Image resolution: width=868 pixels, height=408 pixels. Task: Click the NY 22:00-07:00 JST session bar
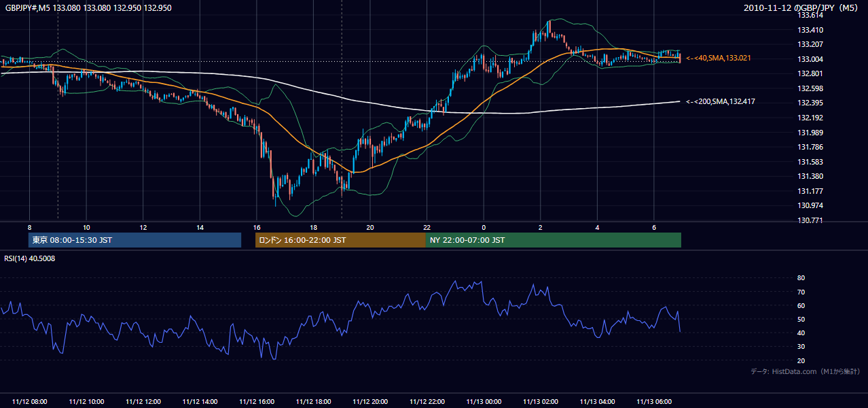[554, 240]
